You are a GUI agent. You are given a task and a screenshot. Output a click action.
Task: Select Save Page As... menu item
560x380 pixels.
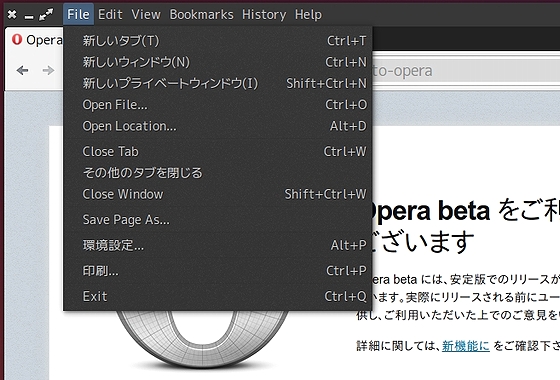tap(218, 220)
